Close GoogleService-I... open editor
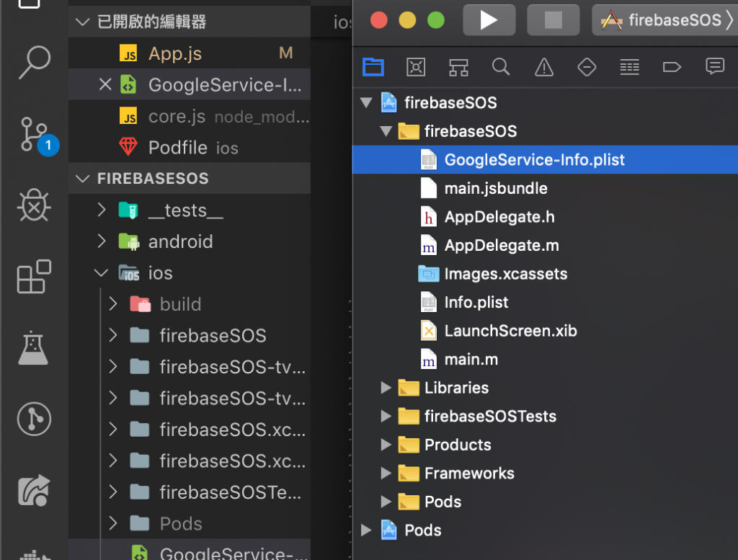This screenshot has width=738, height=560. 105,85
